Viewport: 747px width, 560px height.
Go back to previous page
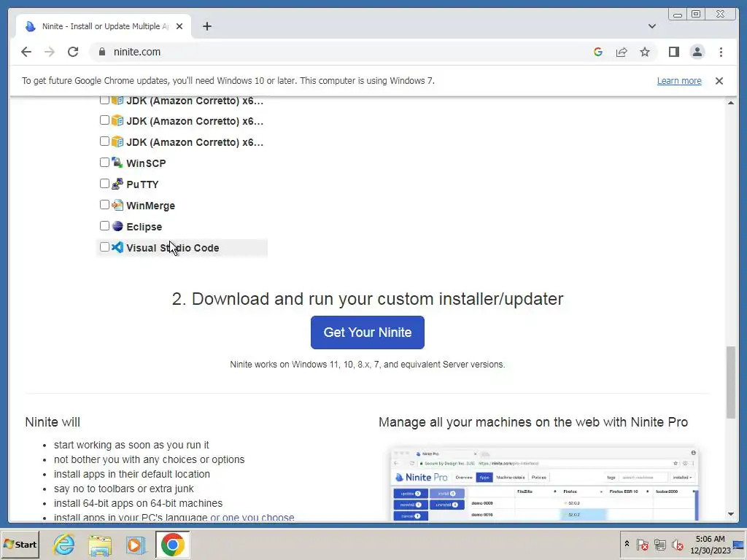pyautogui.click(x=26, y=52)
